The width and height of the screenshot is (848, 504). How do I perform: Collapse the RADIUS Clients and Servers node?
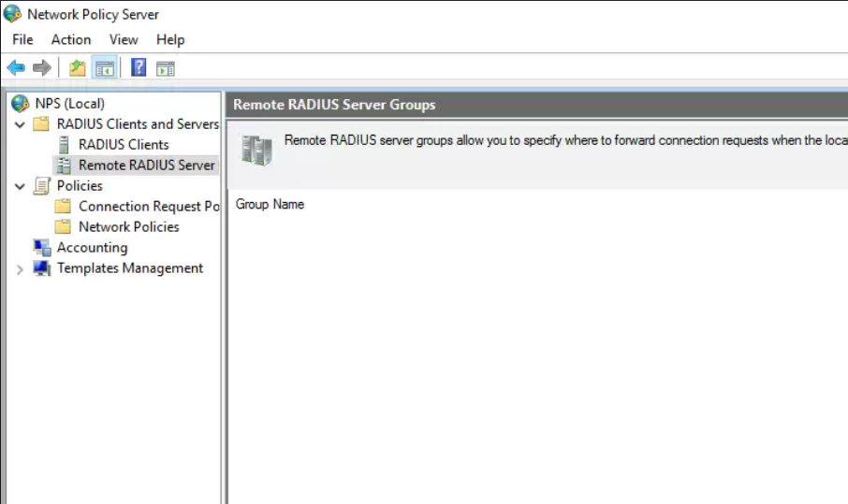[20, 124]
